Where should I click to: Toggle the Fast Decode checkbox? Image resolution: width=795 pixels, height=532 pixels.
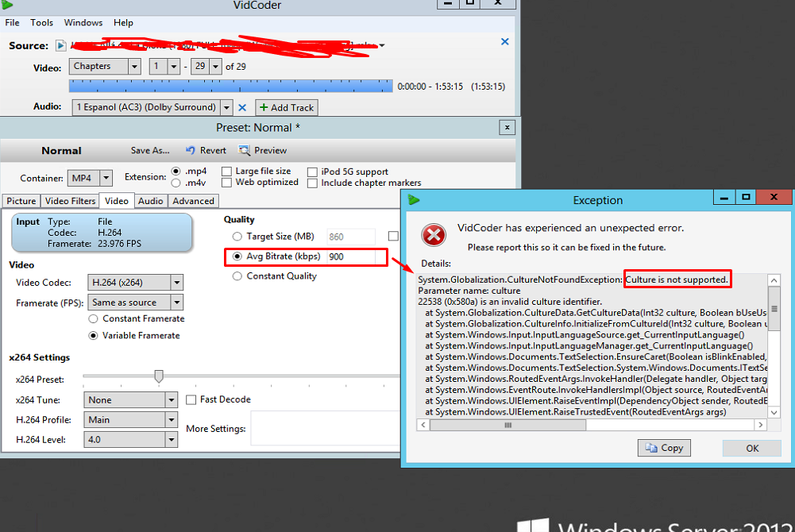point(191,399)
